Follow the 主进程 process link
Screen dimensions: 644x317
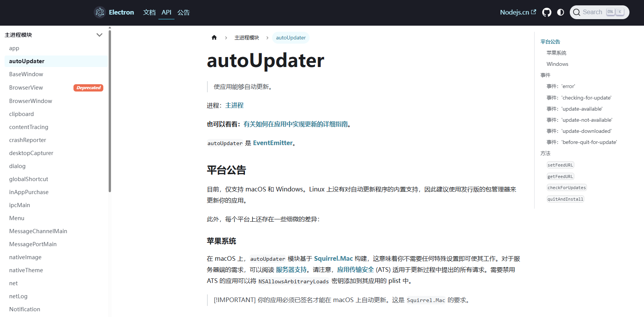235,105
